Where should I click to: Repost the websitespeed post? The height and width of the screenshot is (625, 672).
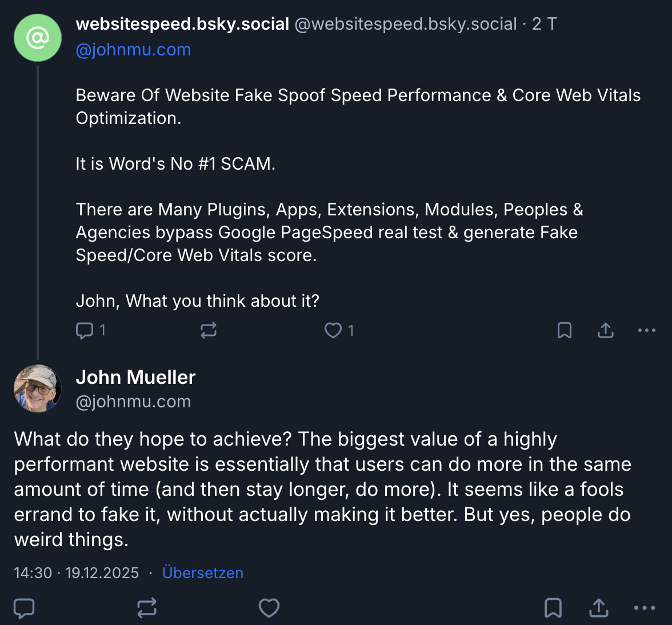(208, 330)
